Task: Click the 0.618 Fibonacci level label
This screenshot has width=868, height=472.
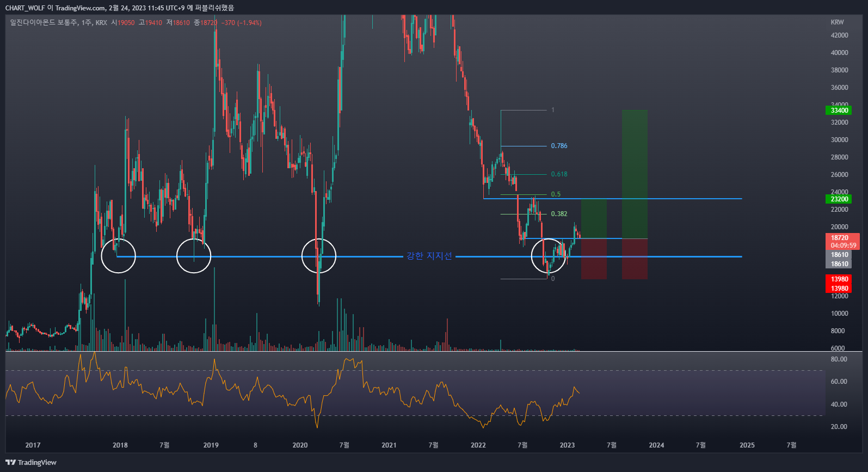Action: pos(559,174)
